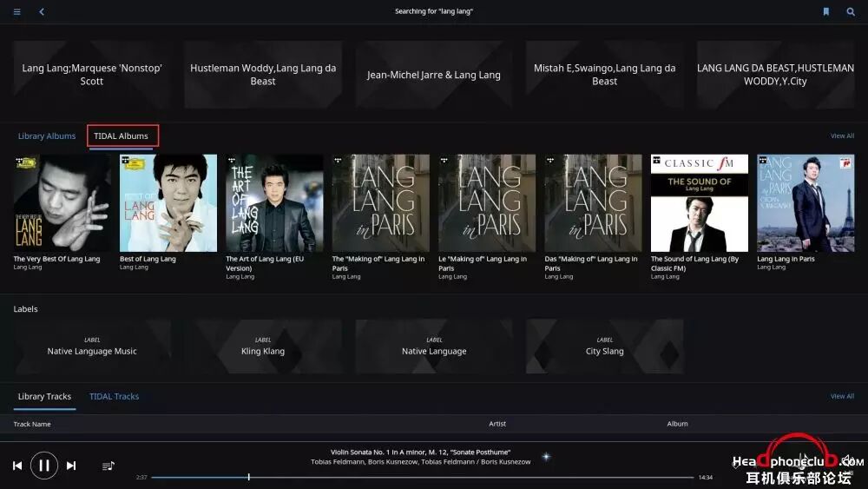Switch to Library Tracks tab
Screen dimensions: 868x489
44,397
